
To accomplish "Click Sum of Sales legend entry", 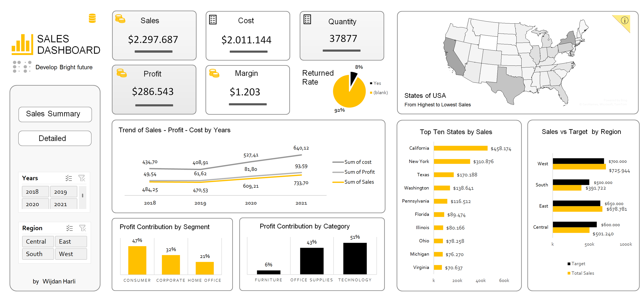I will click(x=353, y=182).
